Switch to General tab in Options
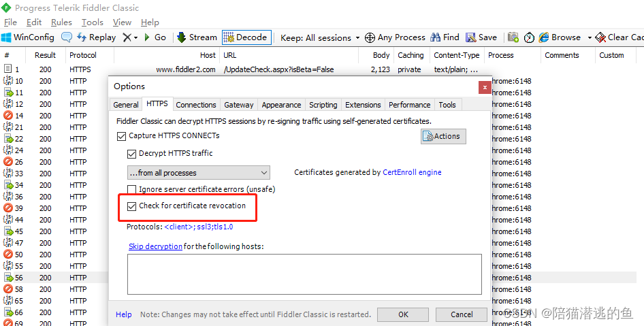 126,105
